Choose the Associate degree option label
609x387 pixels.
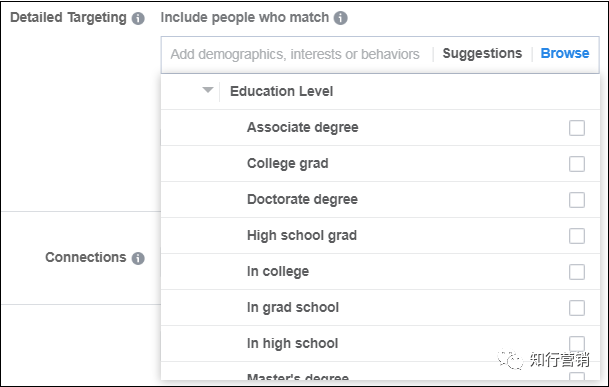tap(303, 127)
